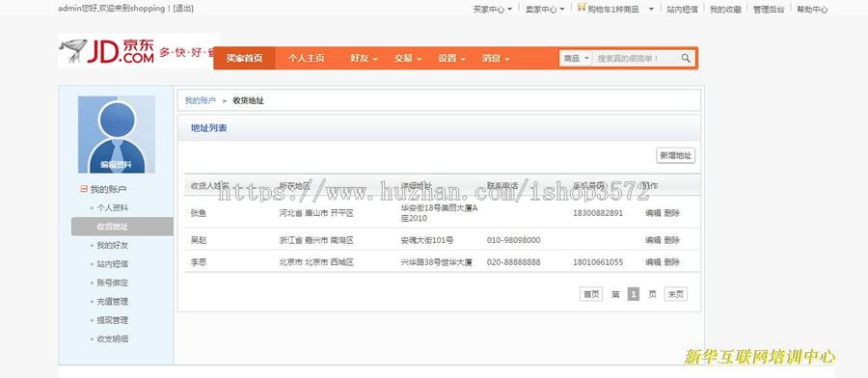Open the 交易 menu dropdown
The width and height of the screenshot is (868, 378).
[x=408, y=58]
